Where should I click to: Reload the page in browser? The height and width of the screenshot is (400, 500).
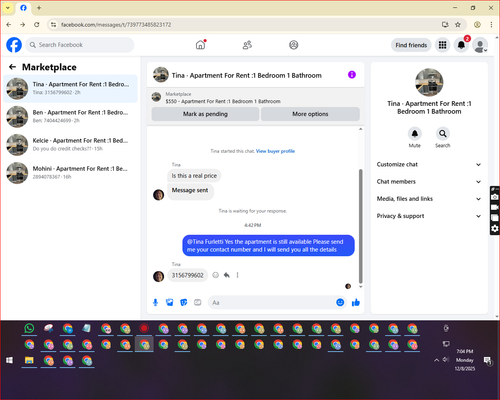coord(37,25)
